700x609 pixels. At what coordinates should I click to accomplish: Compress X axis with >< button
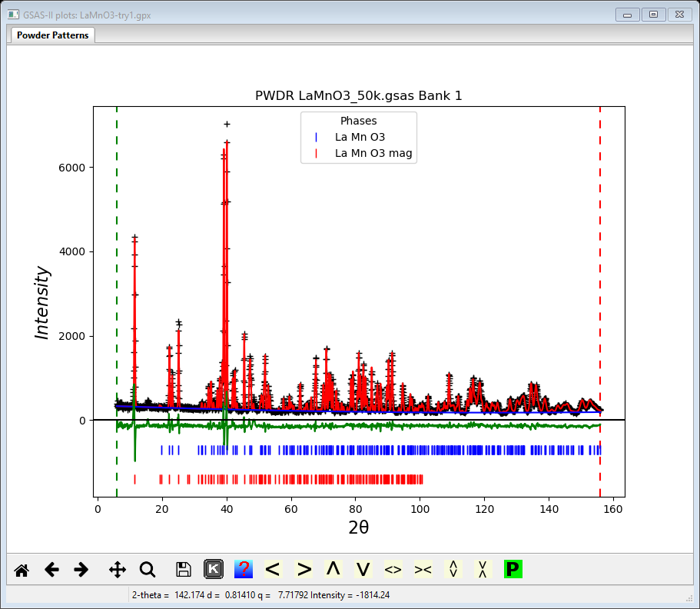423,569
